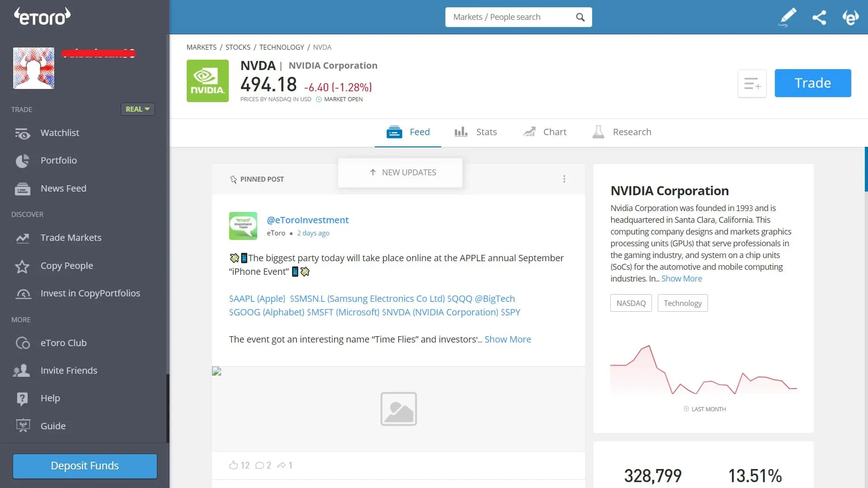This screenshot has height=488, width=868.
Task: Open Invite Friends in the sidebar
Action: pyautogui.click(x=69, y=371)
